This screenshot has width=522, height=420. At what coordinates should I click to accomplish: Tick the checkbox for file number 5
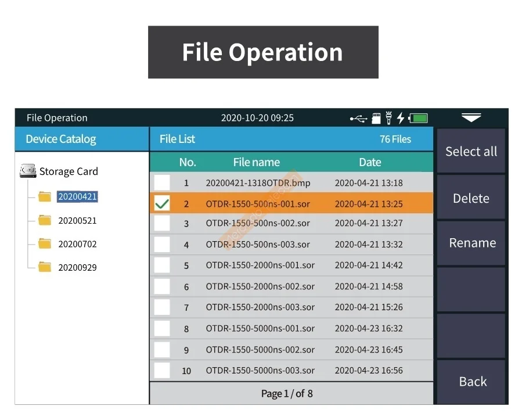[162, 265]
